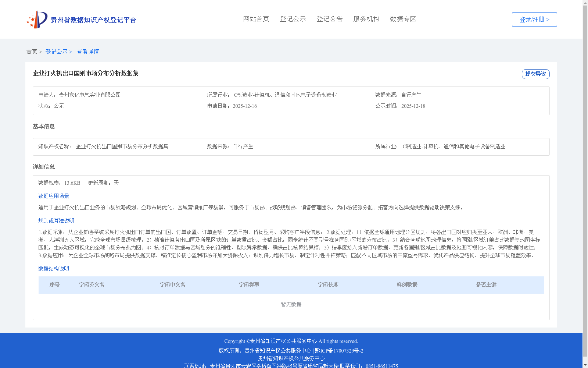Click the 序号 column header
The width and height of the screenshot is (588, 368).
(x=55, y=285)
